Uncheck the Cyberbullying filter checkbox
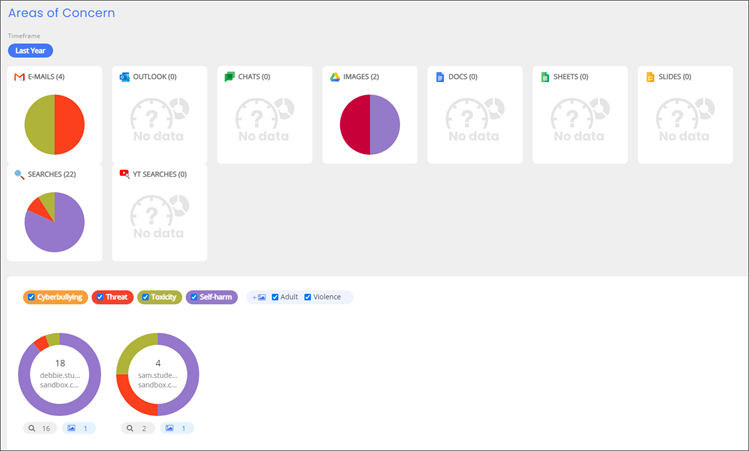The height and width of the screenshot is (451, 749). pyautogui.click(x=31, y=297)
